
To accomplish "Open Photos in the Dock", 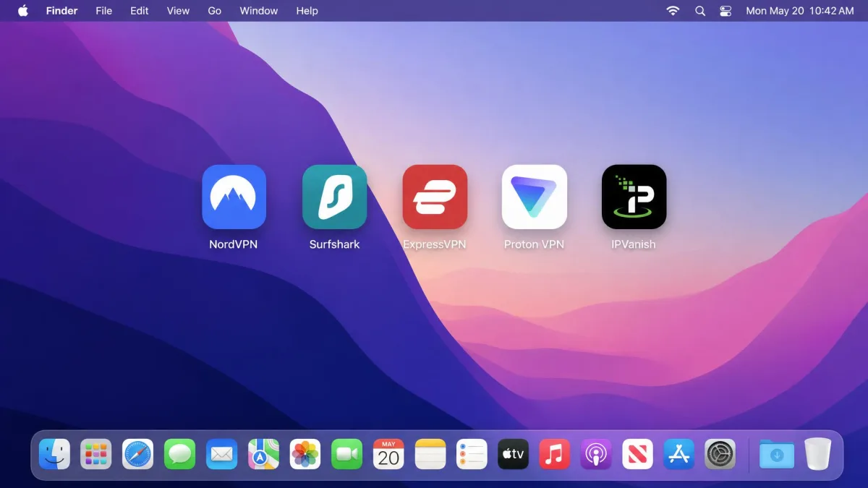I will click(305, 454).
